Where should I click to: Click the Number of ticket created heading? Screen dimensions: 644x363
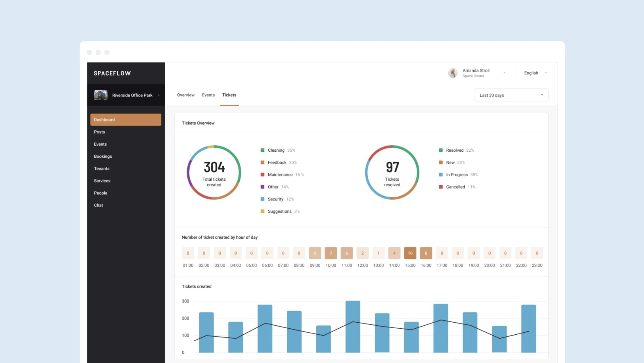220,237
